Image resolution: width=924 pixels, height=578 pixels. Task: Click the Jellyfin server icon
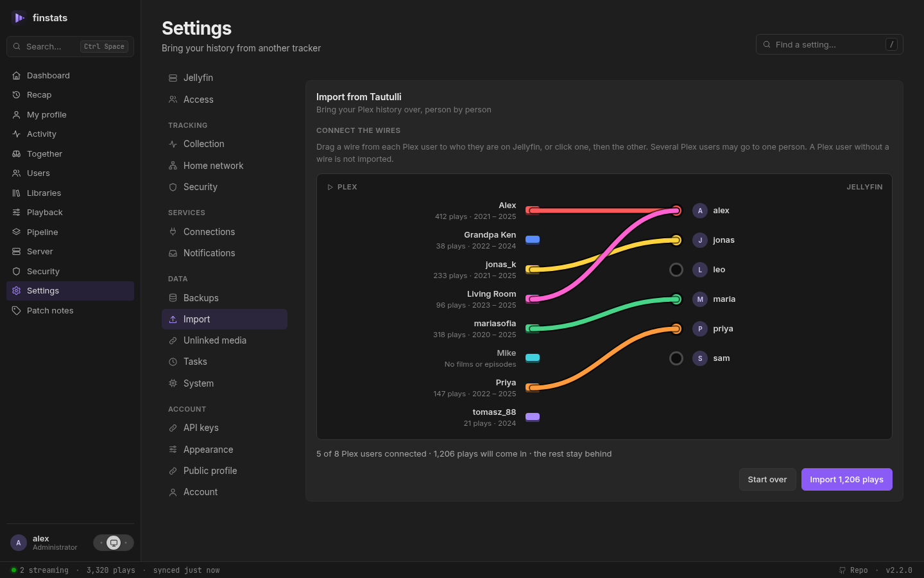[x=173, y=78]
